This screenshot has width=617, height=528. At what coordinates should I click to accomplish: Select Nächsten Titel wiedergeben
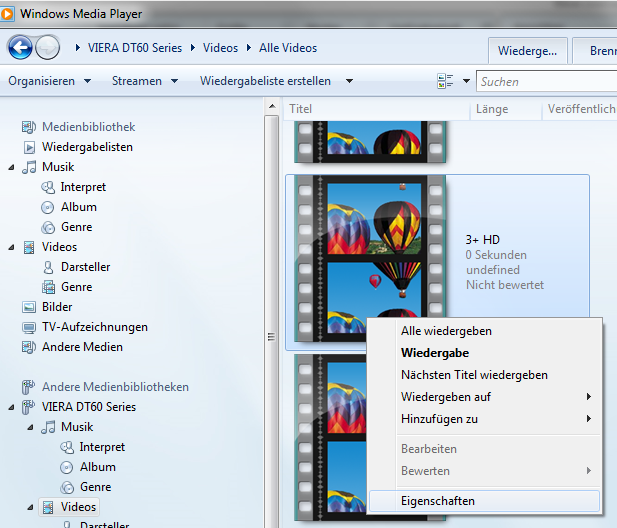(485, 375)
